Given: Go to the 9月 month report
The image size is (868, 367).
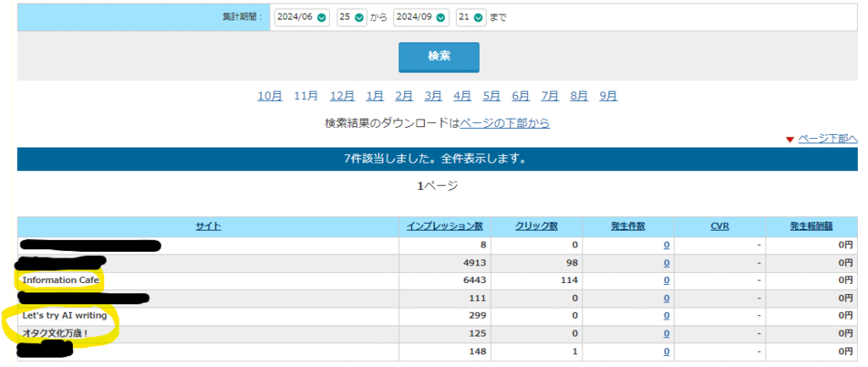Looking at the screenshot, I should [608, 96].
